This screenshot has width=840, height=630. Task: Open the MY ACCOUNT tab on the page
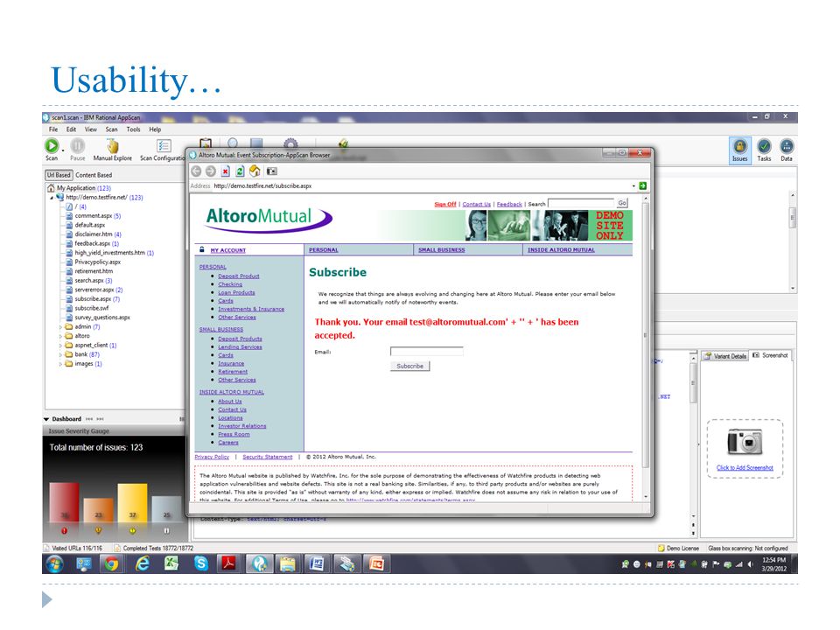(227, 250)
